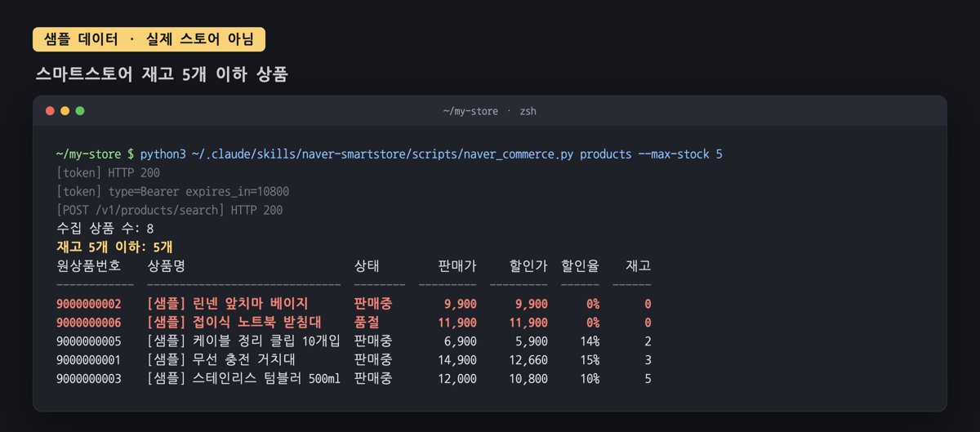Screen dimensions: 980x432
Task: Click product name '무선 충전 거치대'
Action: pos(243,359)
